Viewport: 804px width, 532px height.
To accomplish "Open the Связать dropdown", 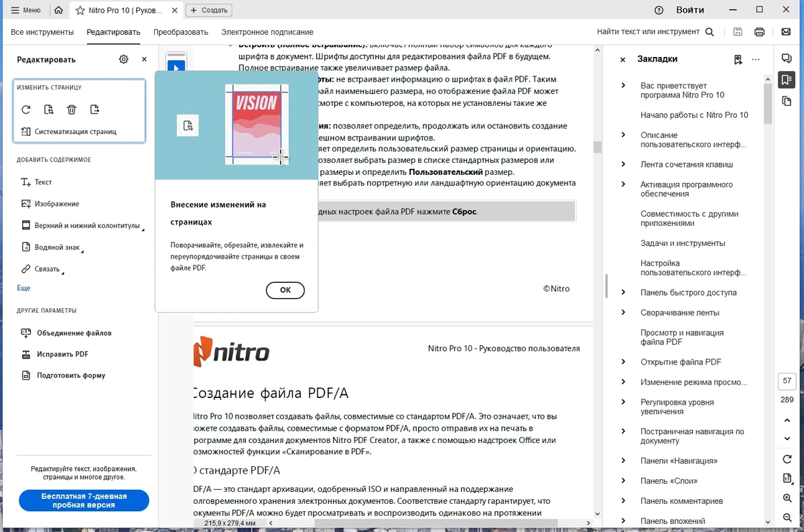I will click(42, 269).
